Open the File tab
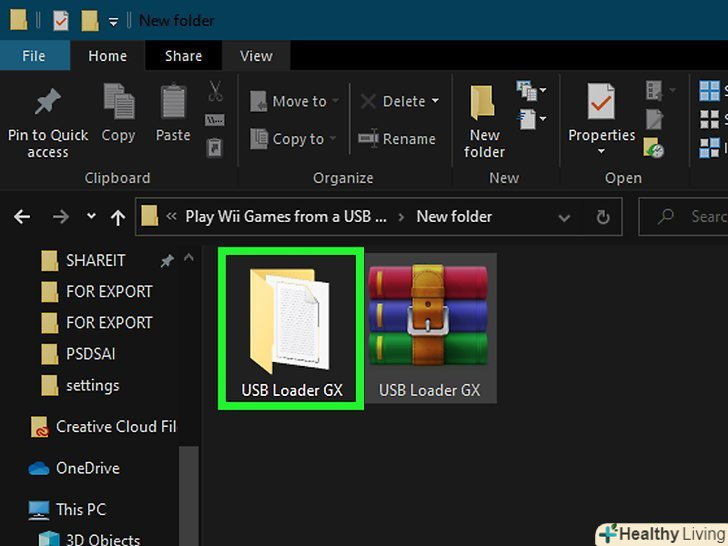728x546 pixels. tap(34, 56)
